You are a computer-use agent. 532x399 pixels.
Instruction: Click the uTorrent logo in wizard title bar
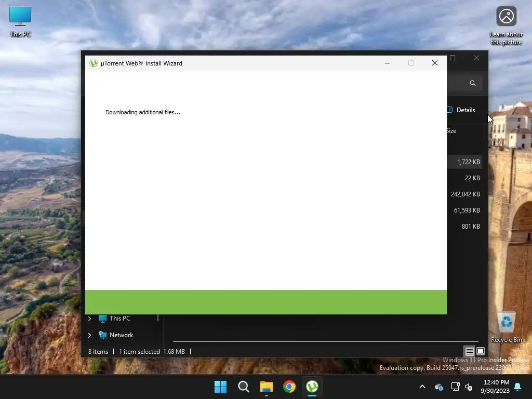click(94, 63)
